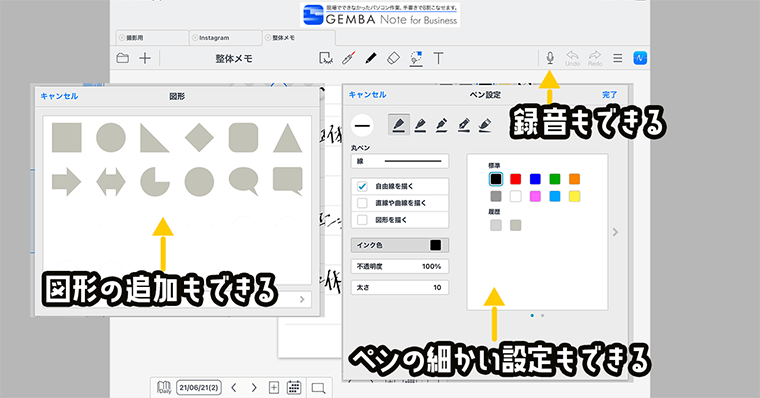Image resolution: width=760 pixels, height=398 pixels.
Task: Pick the fifth pen type icon
Action: [485, 125]
